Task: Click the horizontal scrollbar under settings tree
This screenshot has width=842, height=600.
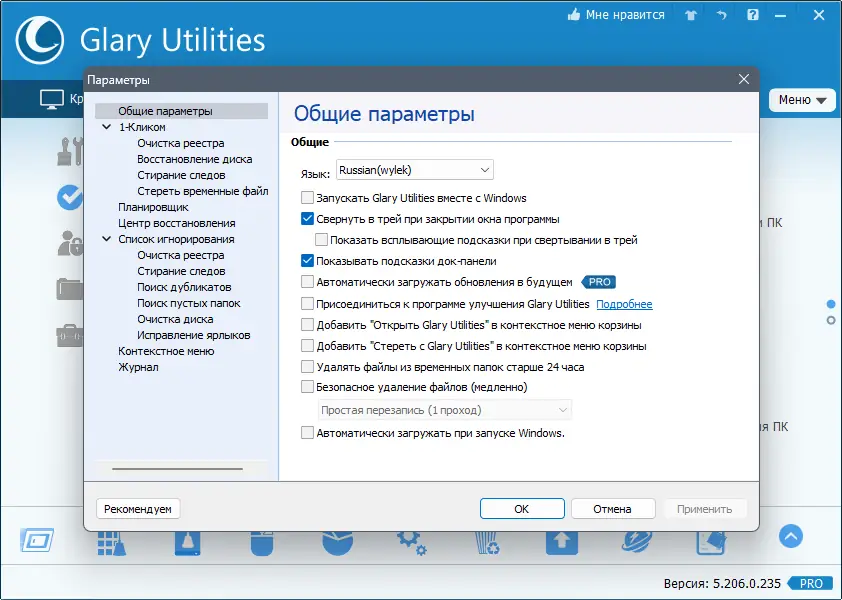Action: point(177,469)
